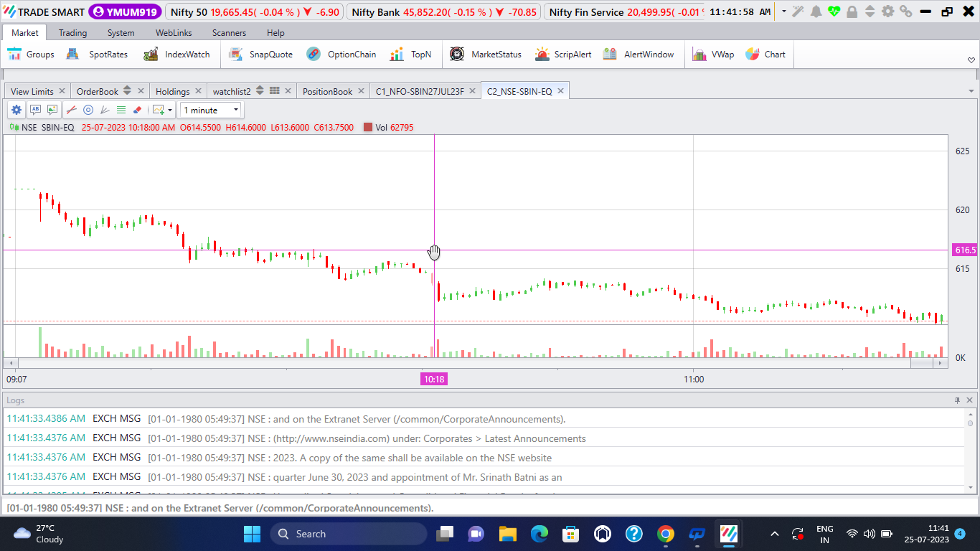Switch to the Trading menu tab
This screenshot has height=551, width=980.
tap(72, 33)
